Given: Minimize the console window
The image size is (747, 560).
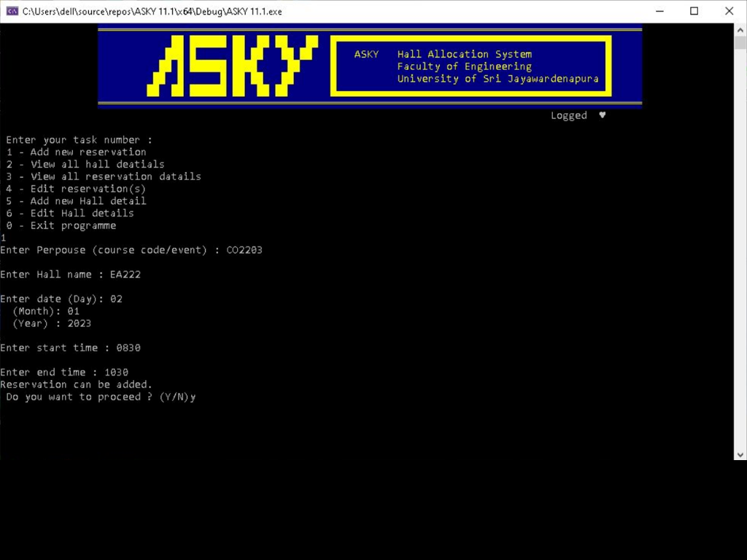Looking at the screenshot, I should pos(659,11).
